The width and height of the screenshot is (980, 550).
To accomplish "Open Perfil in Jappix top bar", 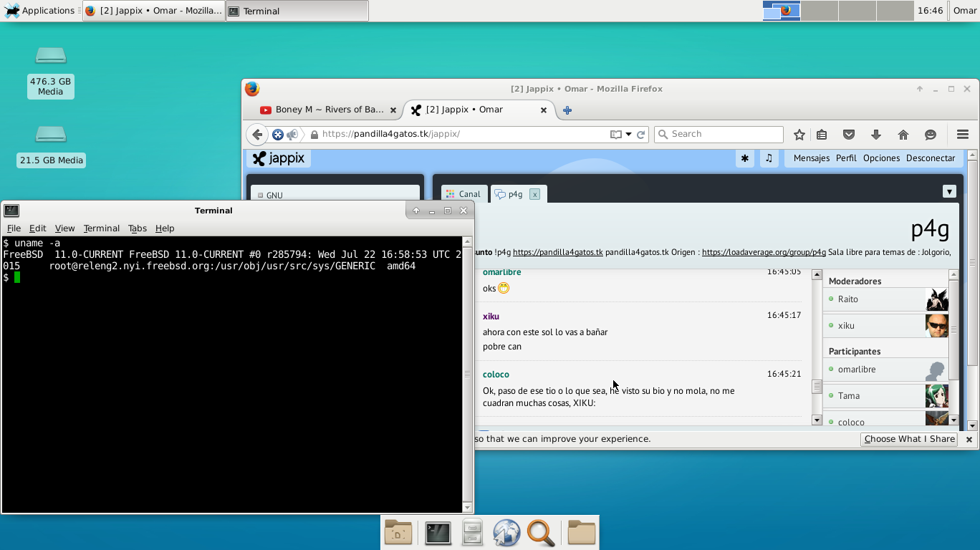I will pyautogui.click(x=846, y=158).
